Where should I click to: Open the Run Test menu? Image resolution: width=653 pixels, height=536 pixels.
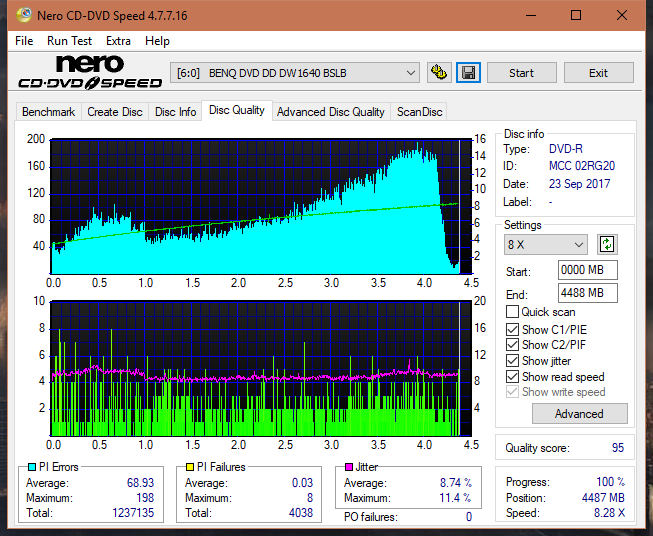pos(69,41)
